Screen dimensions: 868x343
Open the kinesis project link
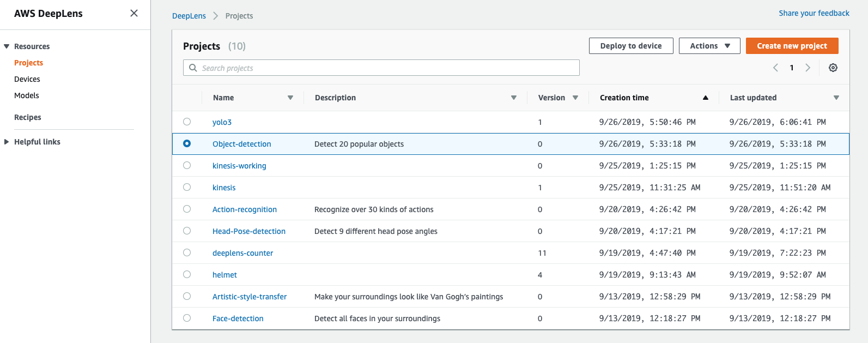[224, 188]
